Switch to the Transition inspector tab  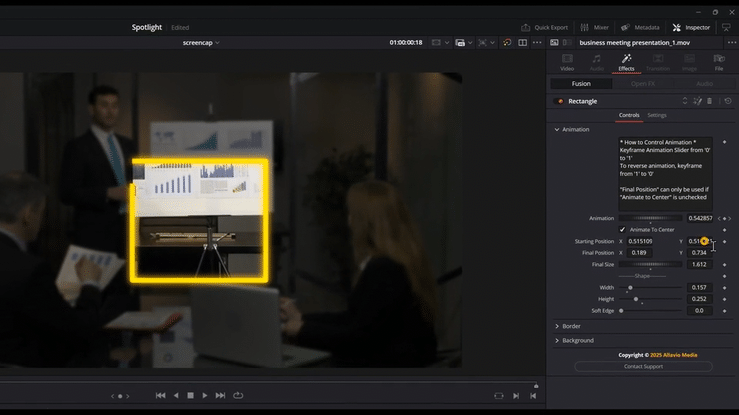tap(658, 62)
